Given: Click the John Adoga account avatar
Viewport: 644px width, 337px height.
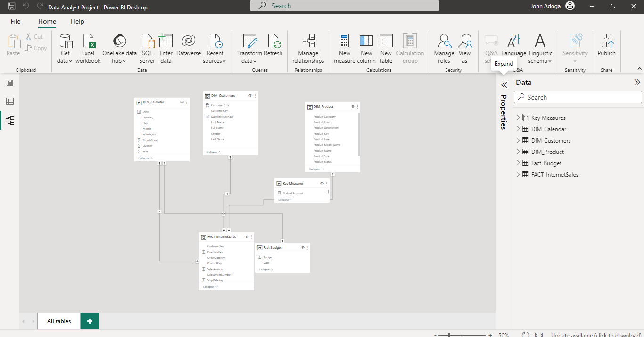Looking at the screenshot, I should click(570, 6).
